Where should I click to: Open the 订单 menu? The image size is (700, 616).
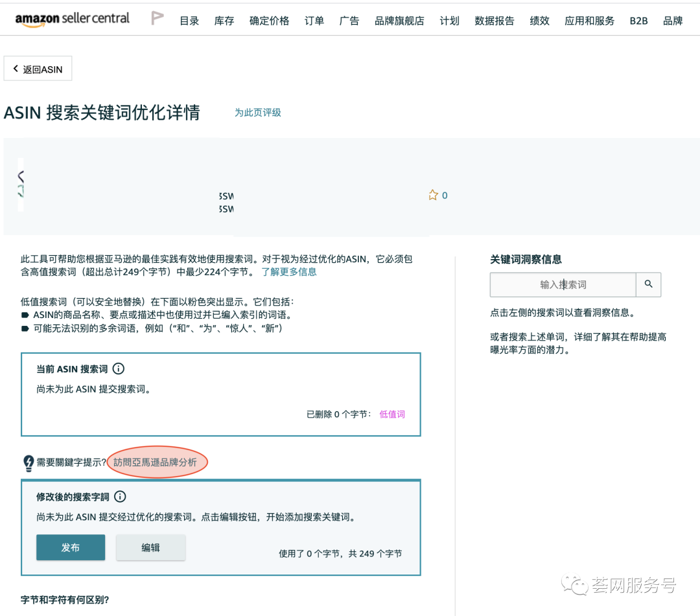[x=314, y=21]
